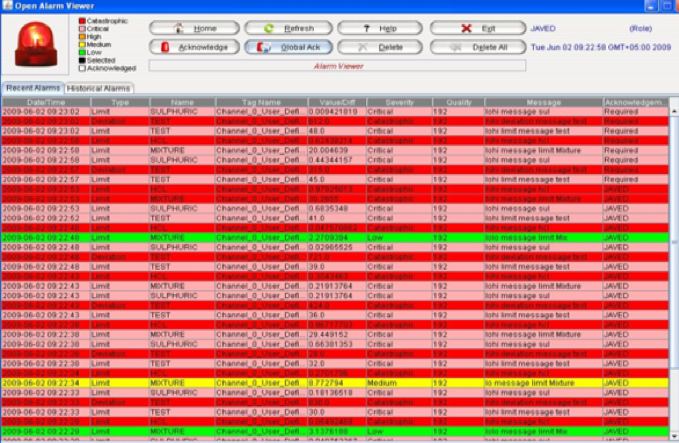Click the date and time display
The image size is (679, 443).
click(x=601, y=47)
